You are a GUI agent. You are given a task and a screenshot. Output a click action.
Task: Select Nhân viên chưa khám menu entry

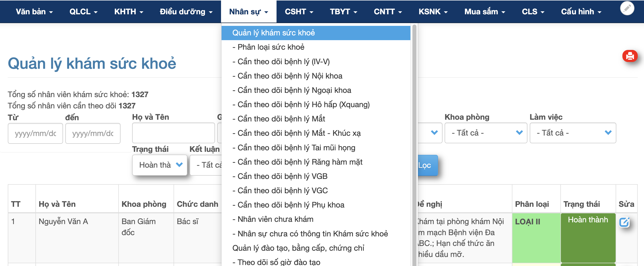click(275, 219)
